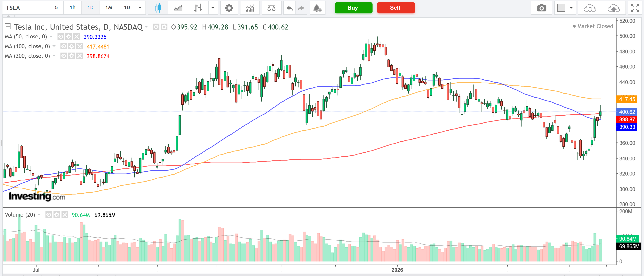Take a chart snapshot with the camera
This screenshot has width=644, height=276.
click(x=542, y=8)
